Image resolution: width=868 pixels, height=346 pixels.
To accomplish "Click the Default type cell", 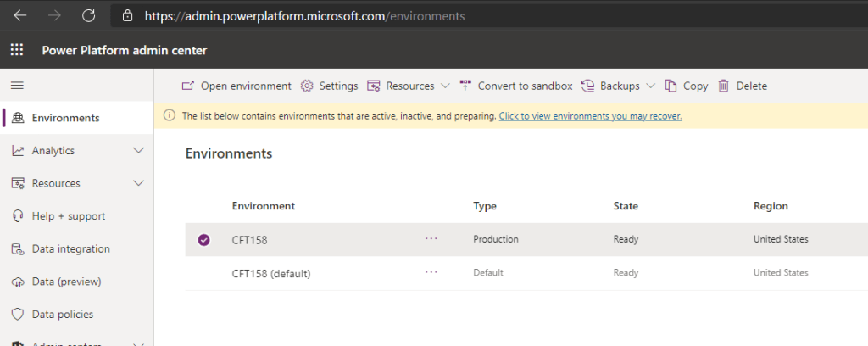I will pos(488,272).
